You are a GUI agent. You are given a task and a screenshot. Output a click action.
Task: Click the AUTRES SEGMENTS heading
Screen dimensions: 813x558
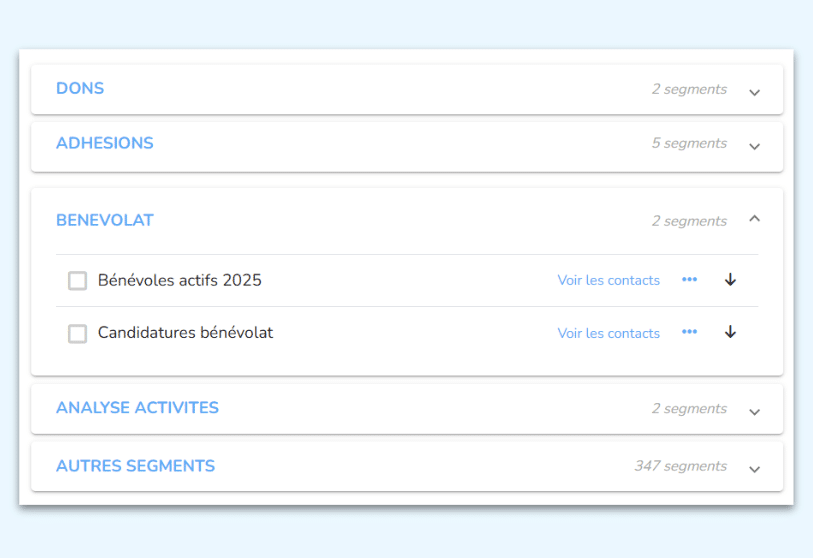(x=135, y=466)
